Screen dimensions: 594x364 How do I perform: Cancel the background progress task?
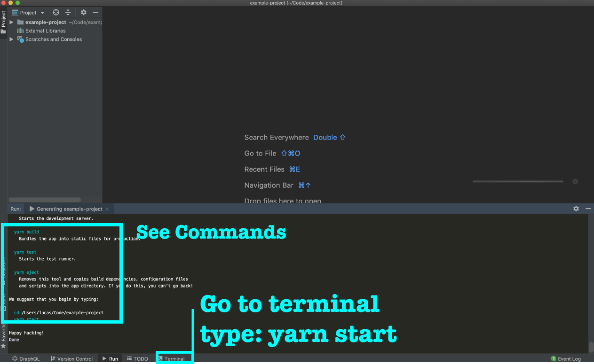(x=575, y=181)
